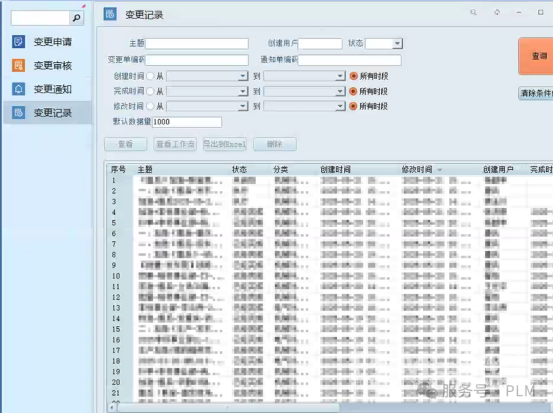Click the search icon in title bar

click(473, 12)
